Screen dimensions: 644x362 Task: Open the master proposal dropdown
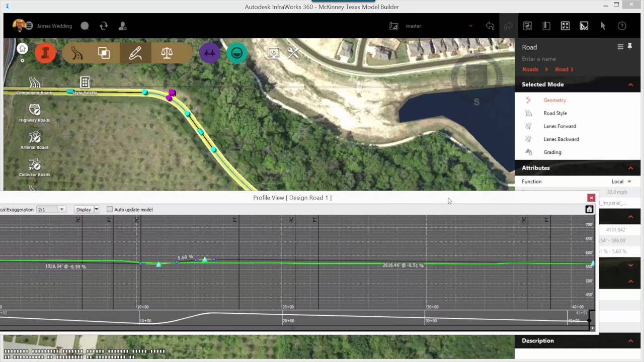point(471,26)
